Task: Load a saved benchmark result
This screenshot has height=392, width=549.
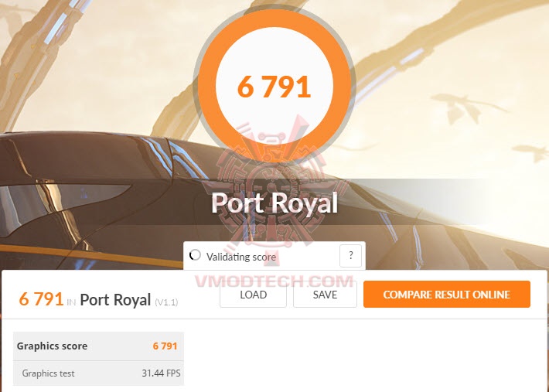Action: (x=253, y=295)
